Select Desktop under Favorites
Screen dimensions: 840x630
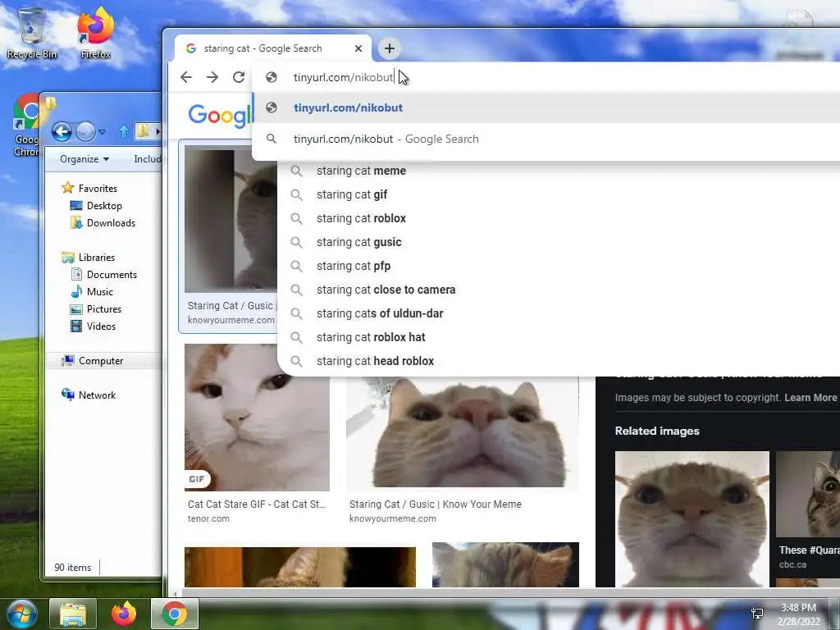tap(97, 206)
